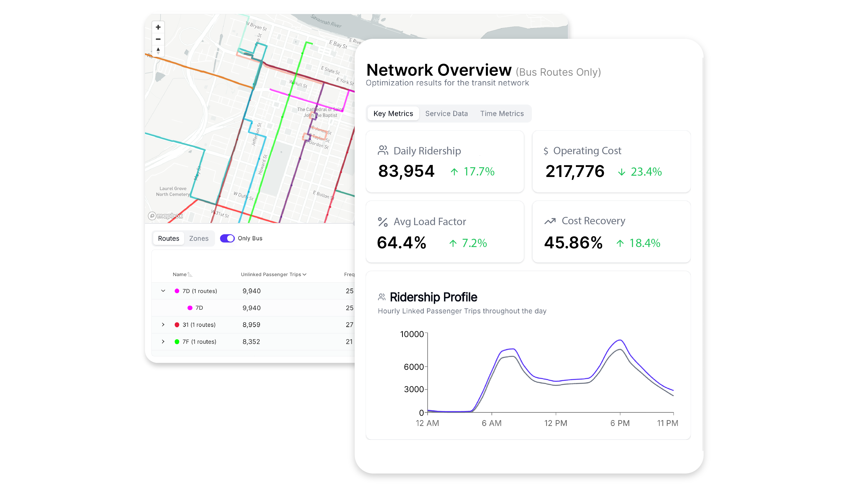Expand the 31 routes group
This screenshot has height=488, width=868.
pyautogui.click(x=163, y=325)
